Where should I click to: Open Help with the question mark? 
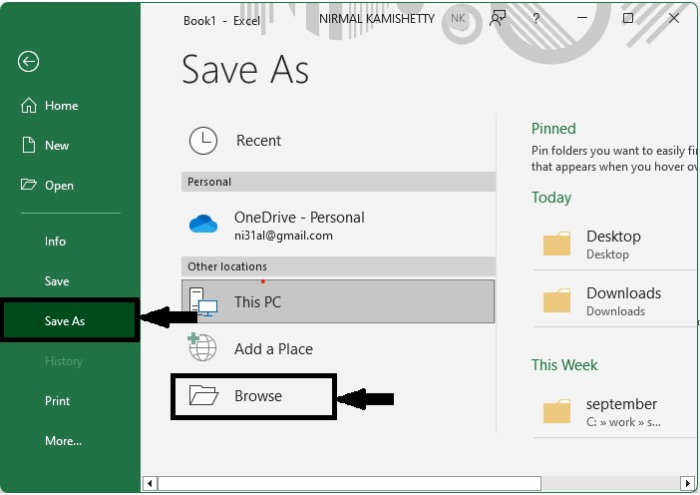coord(536,18)
